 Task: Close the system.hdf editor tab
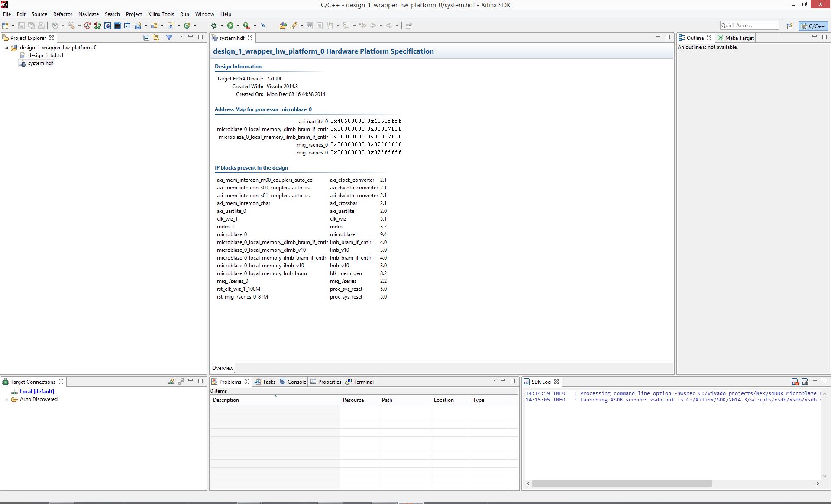[x=250, y=38]
